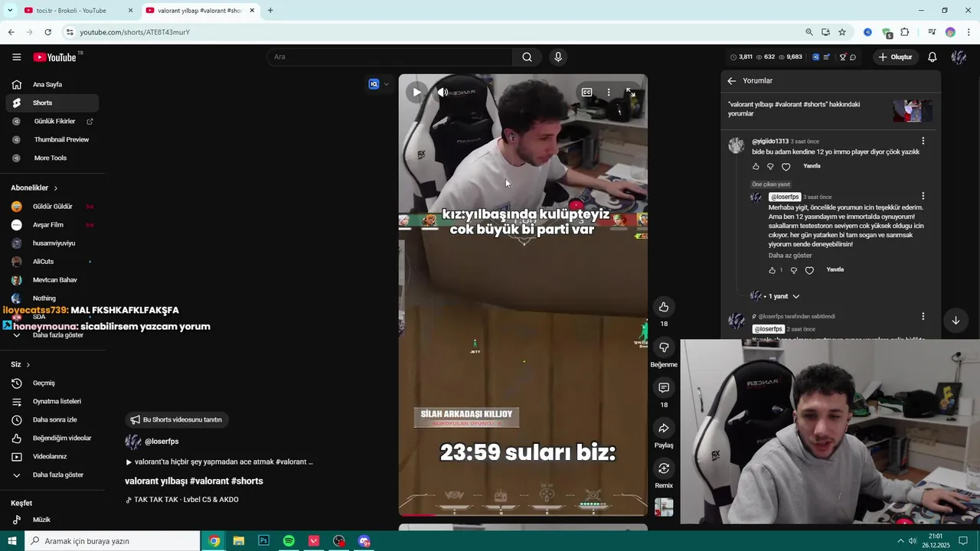
Task: Mute the Shorts video volume
Action: [x=443, y=92]
